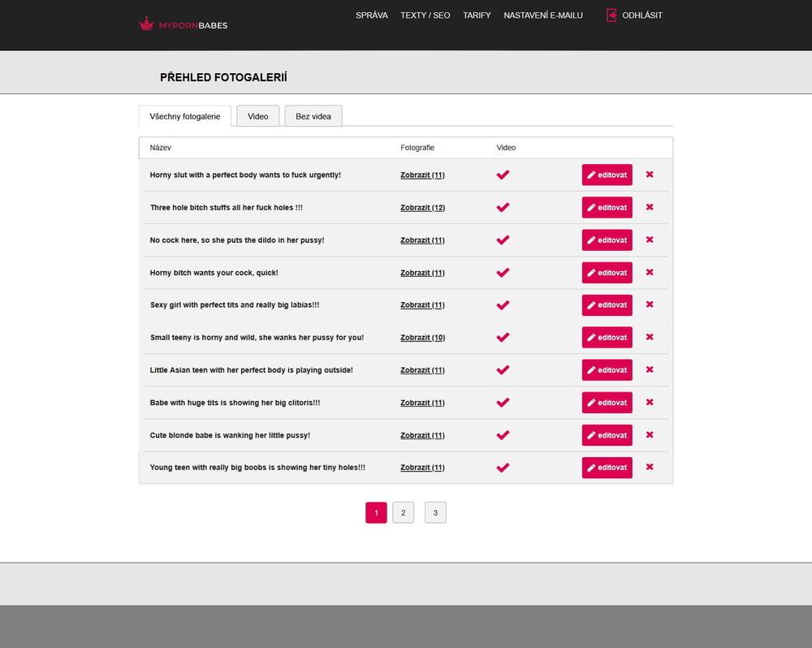812x648 pixels.
Task: Open the TARIFY menu item
Action: 477,15
